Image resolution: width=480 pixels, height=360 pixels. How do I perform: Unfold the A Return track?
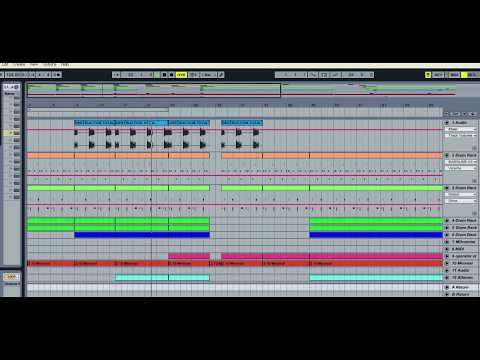[x=447, y=287]
